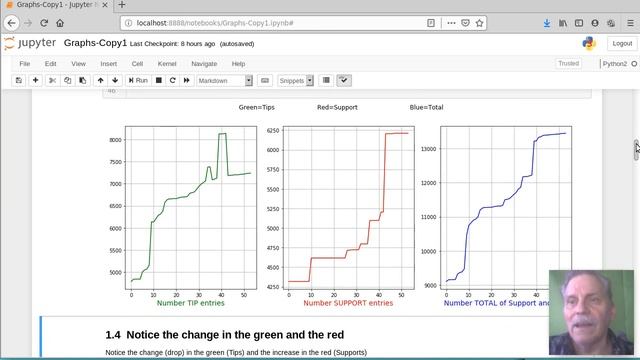640x360 pixels.
Task: Bookmark this page with the star
Action: (x=480, y=23)
